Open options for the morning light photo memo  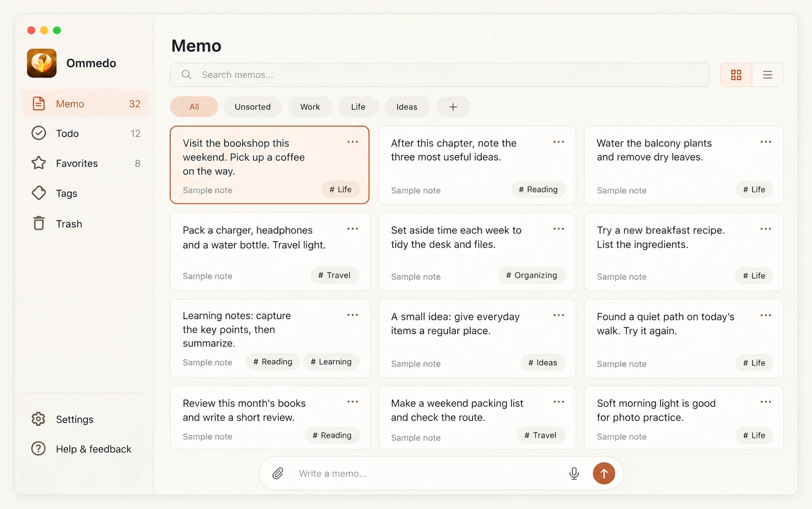(x=766, y=402)
